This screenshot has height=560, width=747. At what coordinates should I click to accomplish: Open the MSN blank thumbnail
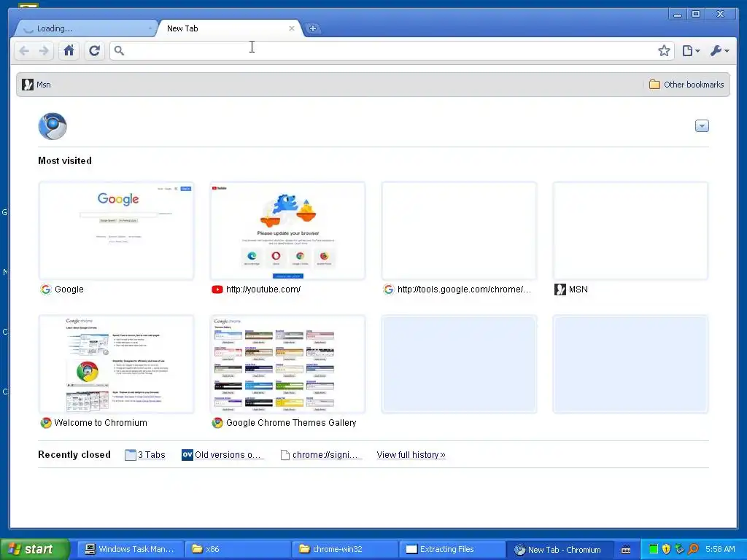pyautogui.click(x=630, y=230)
